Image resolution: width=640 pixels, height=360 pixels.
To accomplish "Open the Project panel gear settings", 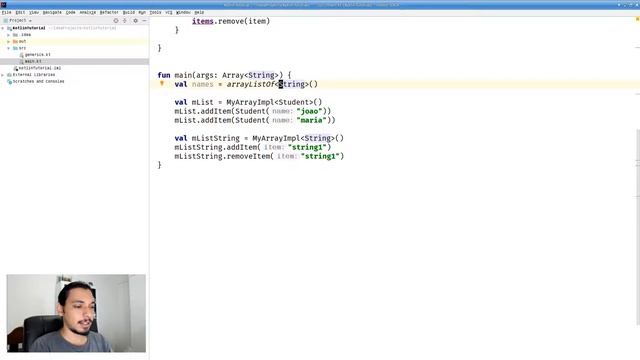I will (136, 20).
